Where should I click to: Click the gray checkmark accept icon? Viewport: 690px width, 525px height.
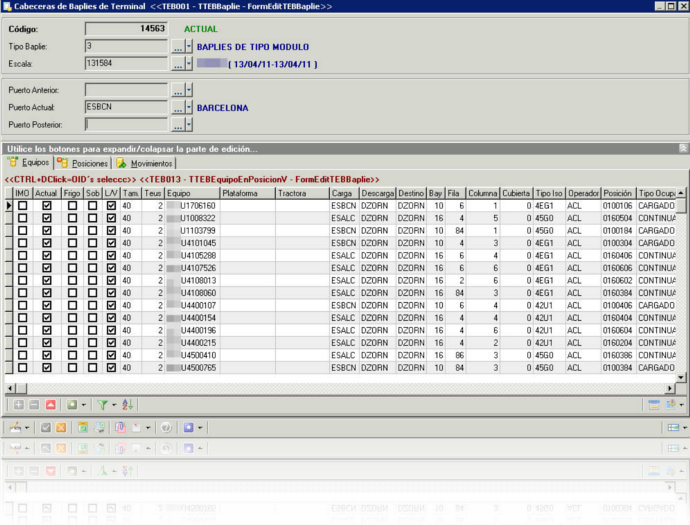(x=45, y=427)
